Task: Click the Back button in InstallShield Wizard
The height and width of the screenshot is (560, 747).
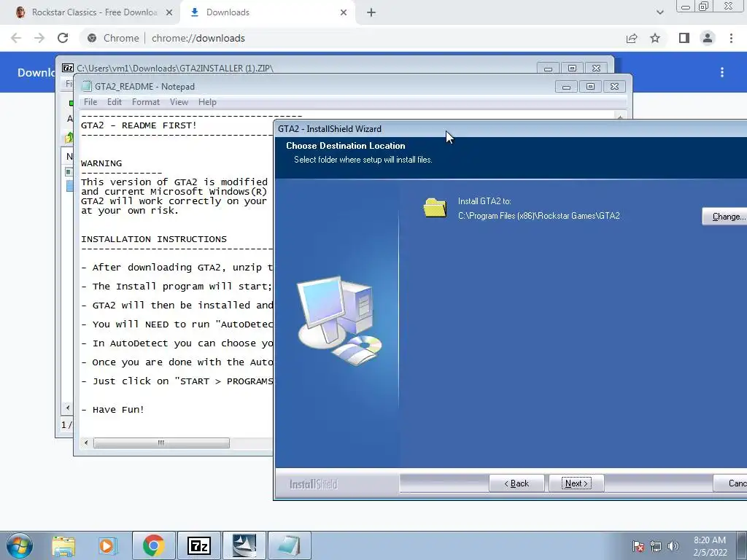Action: coord(516,483)
